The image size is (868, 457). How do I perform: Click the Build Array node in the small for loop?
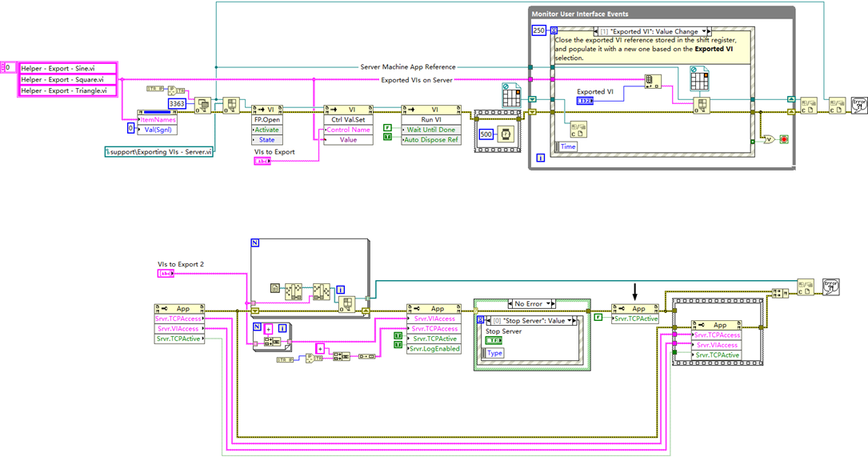[x=272, y=342]
